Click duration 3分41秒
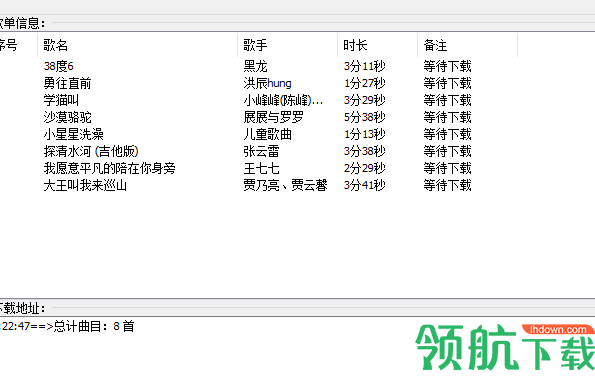This screenshot has height=377, width=595. point(365,185)
